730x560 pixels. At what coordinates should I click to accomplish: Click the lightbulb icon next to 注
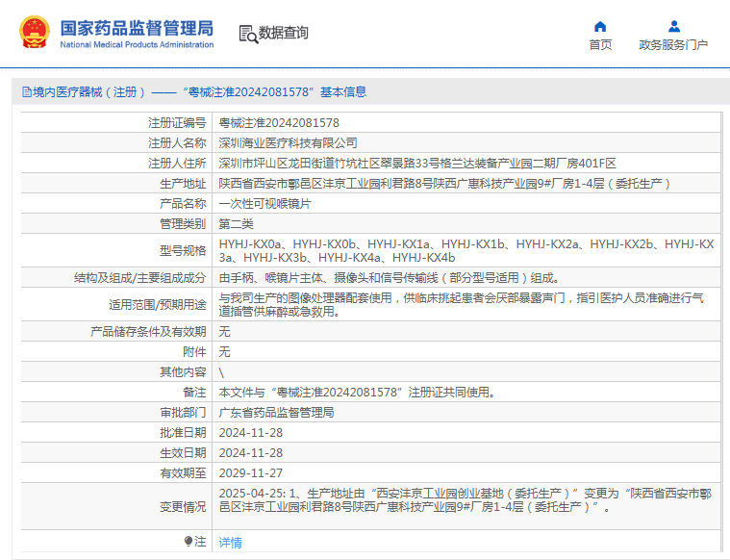(x=189, y=542)
